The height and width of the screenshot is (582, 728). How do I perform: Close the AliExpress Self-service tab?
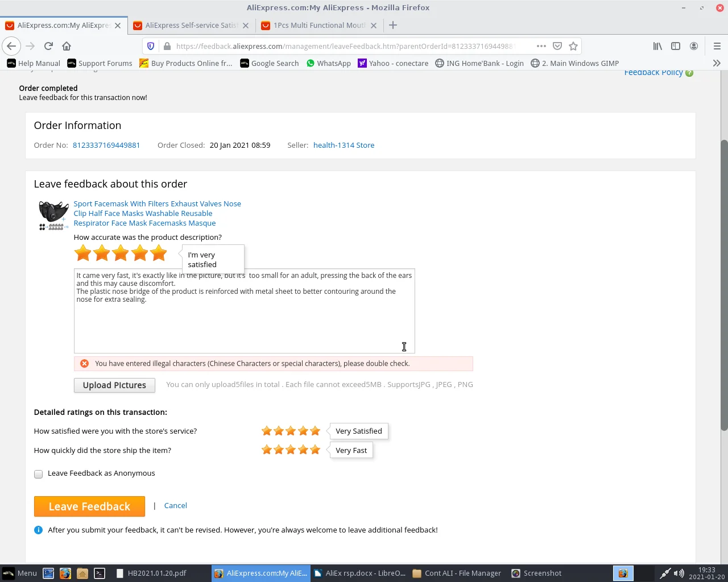point(246,26)
